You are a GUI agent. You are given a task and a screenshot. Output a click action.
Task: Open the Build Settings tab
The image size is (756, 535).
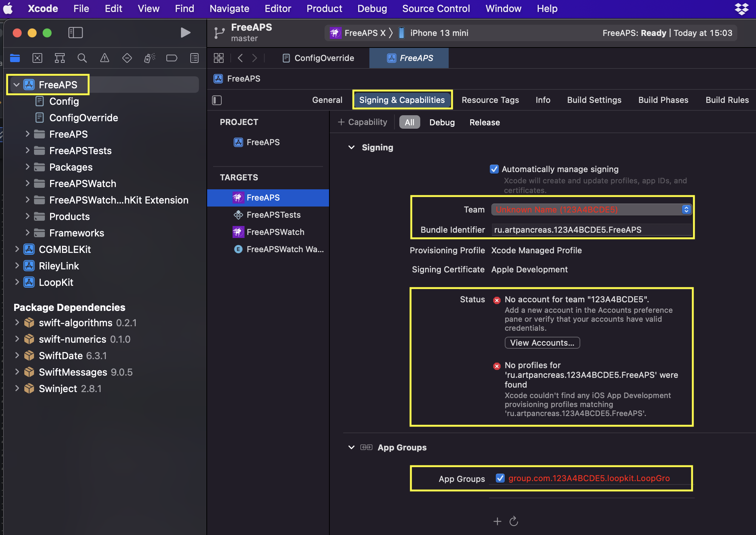tap(594, 100)
